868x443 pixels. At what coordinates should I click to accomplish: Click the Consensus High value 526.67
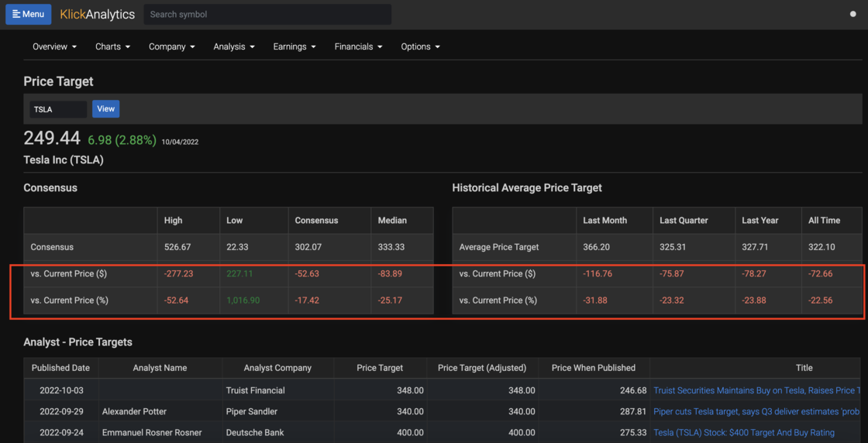point(177,247)
